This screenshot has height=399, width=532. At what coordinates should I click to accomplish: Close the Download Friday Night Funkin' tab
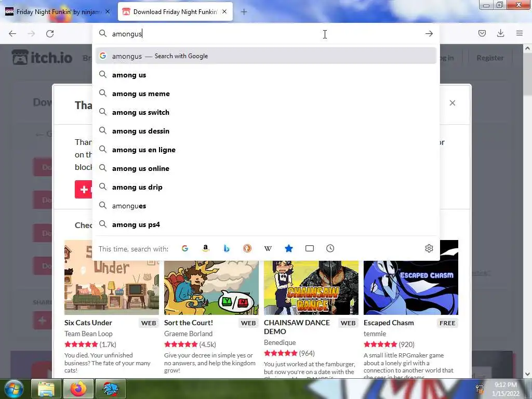pyautogui.click(x=224, y=11)
